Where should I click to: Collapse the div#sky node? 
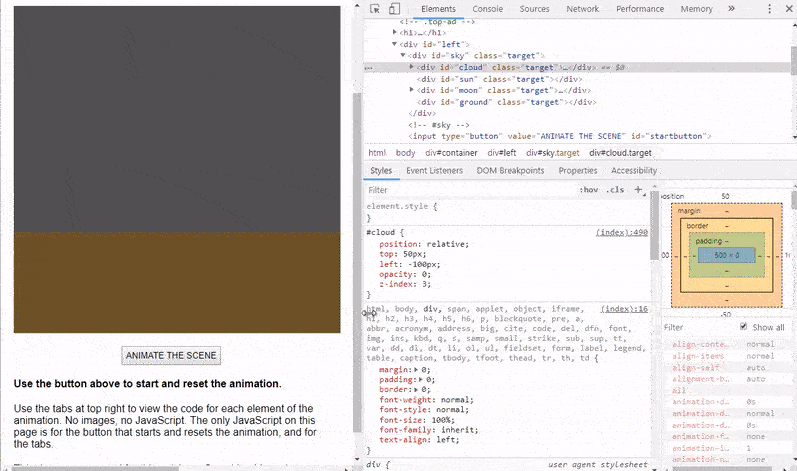click(403, 55)
